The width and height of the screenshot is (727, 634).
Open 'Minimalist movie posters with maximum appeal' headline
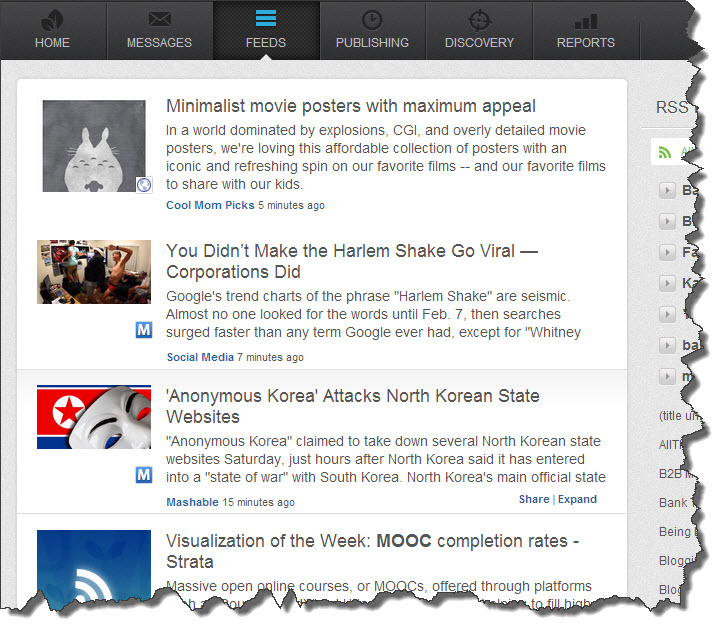[351, 106]
